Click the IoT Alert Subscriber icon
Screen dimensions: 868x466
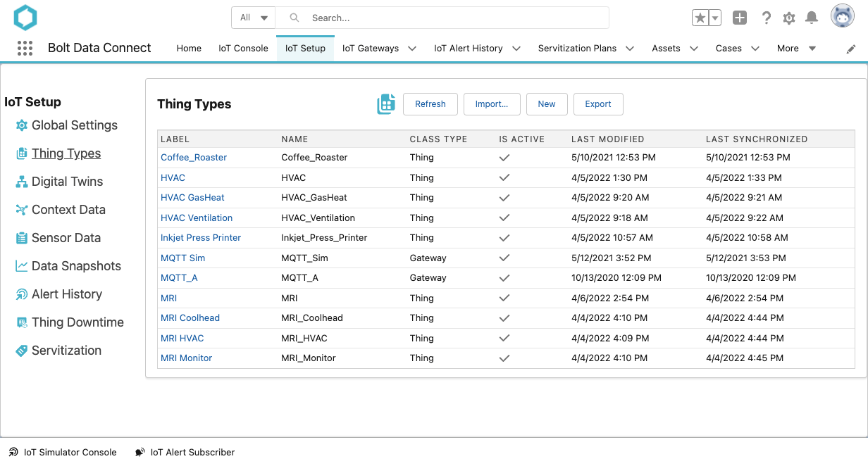coord(140,452)
